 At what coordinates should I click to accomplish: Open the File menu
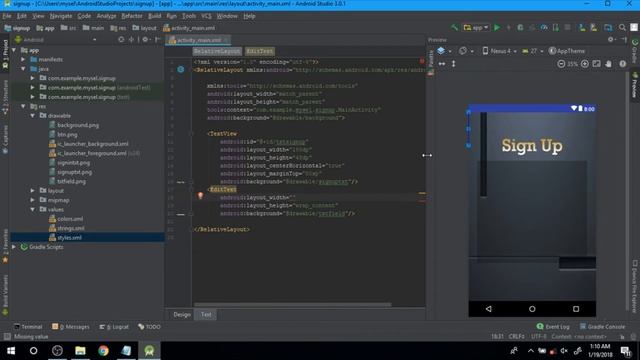[7, 16]
